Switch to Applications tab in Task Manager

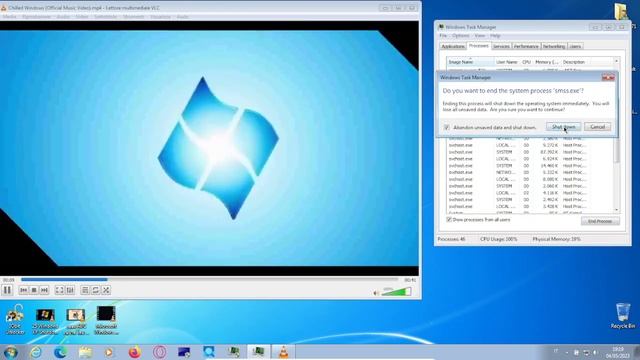pyautogui.click(x=453, y=47)
